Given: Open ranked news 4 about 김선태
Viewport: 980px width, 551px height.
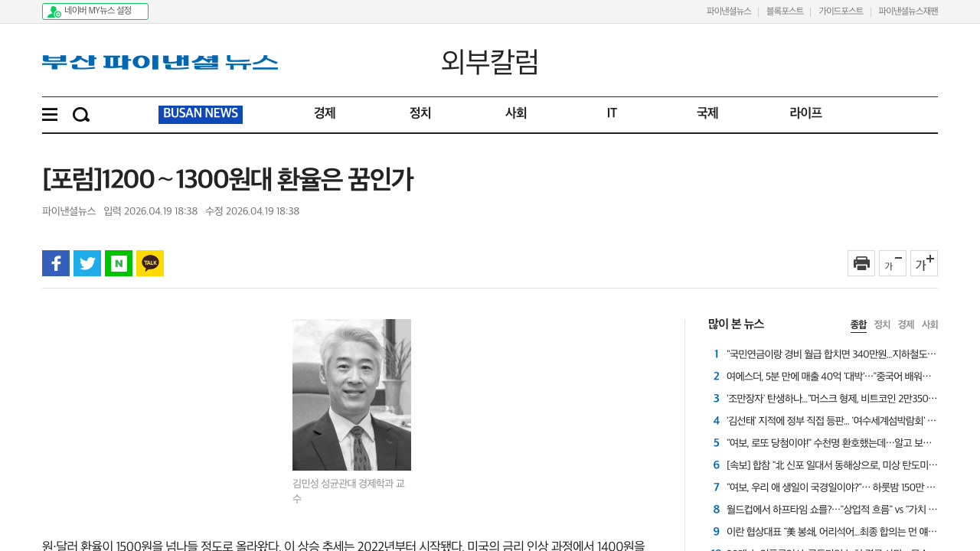Looking at the screenshot, I should 831,421.
